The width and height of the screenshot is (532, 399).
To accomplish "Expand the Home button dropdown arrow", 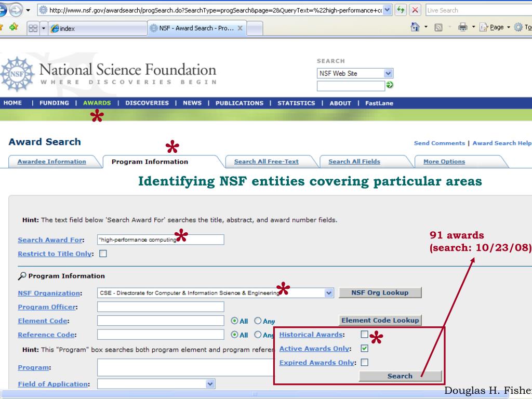I will [x=426, y=27].
